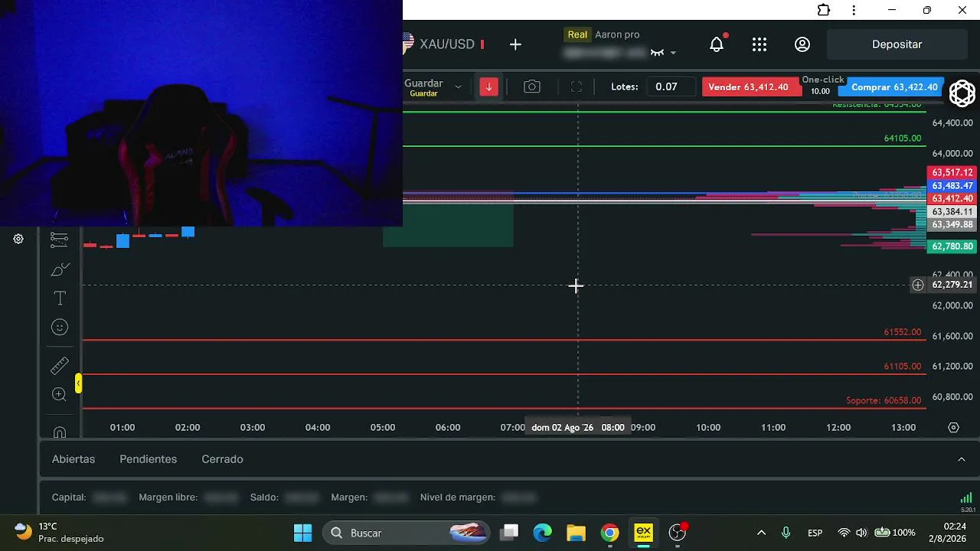
Task: Collapse the drawing toolbar with yellow tab
Action: [x=78, y=383]
